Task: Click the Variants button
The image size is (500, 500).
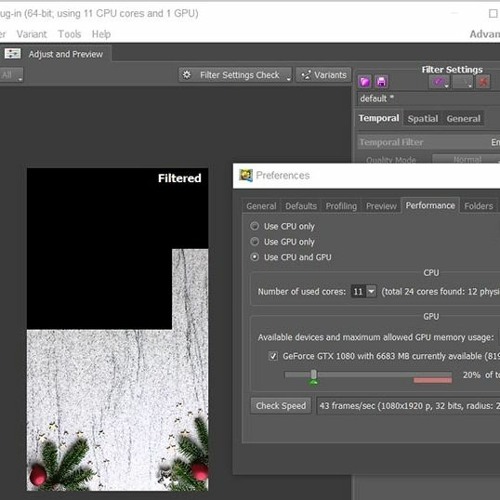Action: (x=324, y=75)
